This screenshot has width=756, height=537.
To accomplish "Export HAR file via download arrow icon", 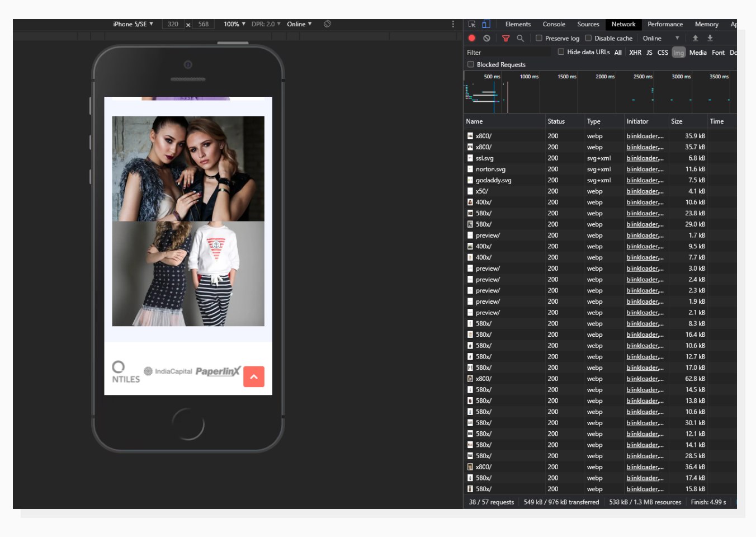I will coord(709,38).
